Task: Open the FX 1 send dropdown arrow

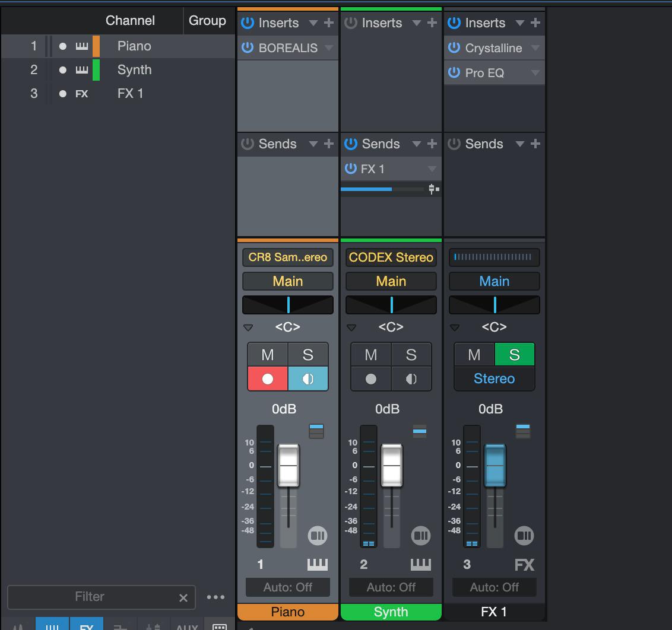Action: coord(432,168)
